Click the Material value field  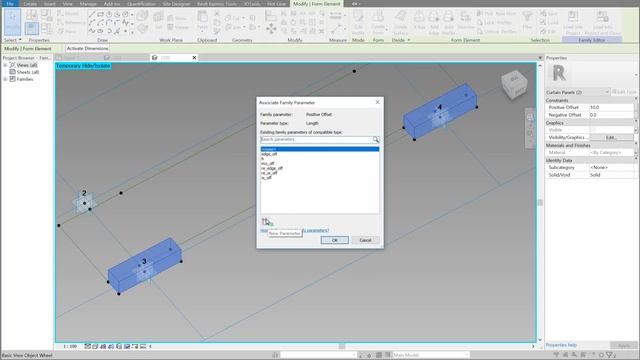point(611,152)
